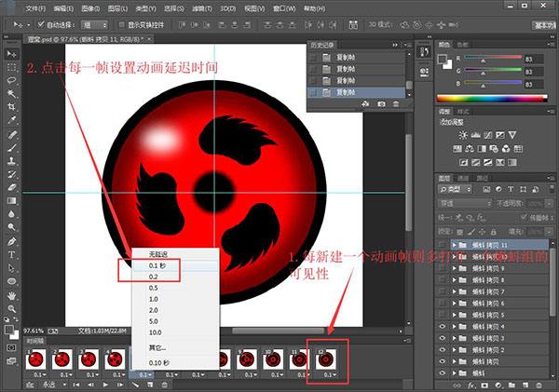Select the Eyedropper tool
559x392 pixels.
[11, 120]
